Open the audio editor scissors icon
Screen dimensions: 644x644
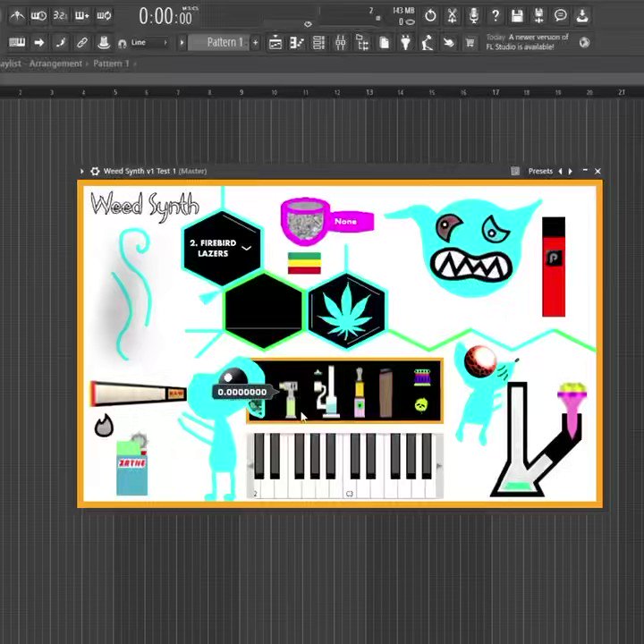(x=453, y=15)
